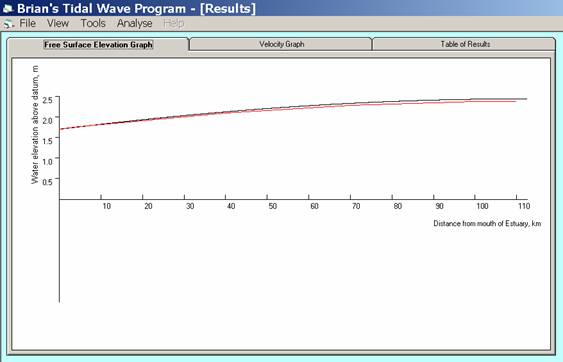Screen dimensions: 563x362
Task: Open the Tools menu
Action: 93,23
